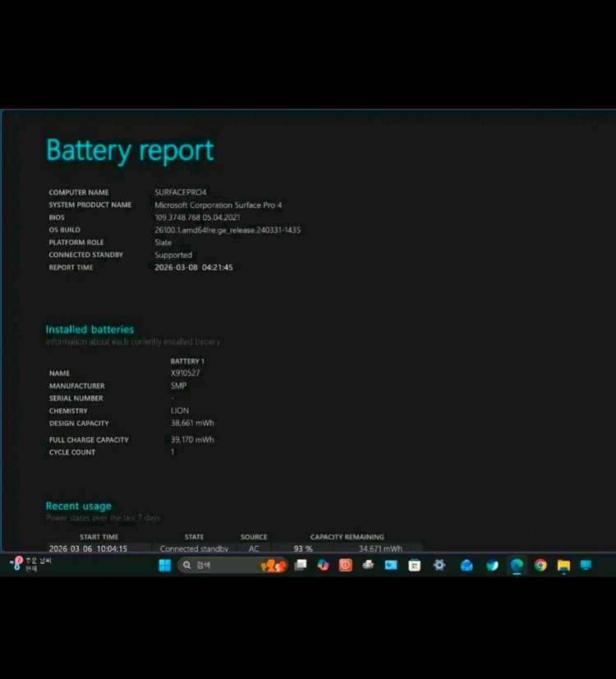Image resolution: width=616 pixels, height=679 pixels.
Task: Select the battery name X910527
Action: tap(185, 373)
